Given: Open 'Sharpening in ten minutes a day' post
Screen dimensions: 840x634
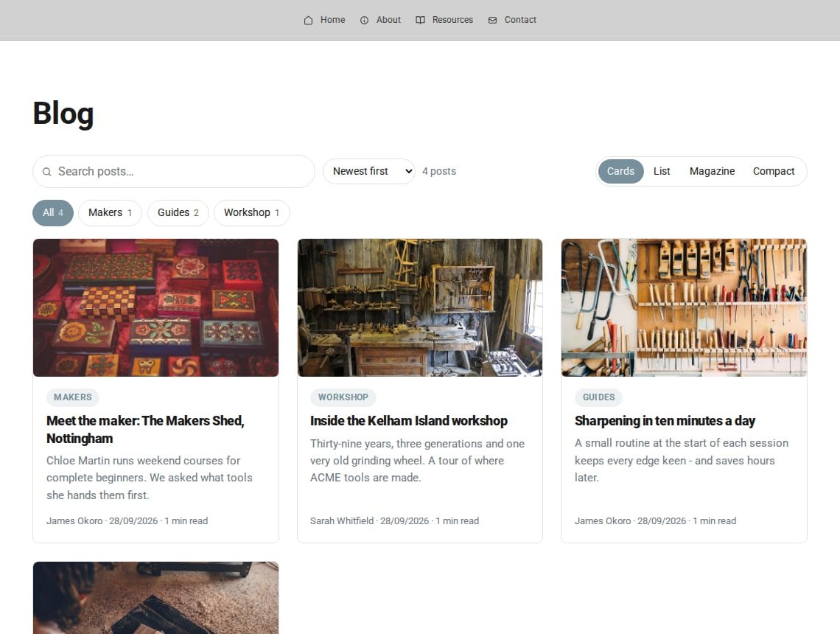Looking at the screenshot, I should point(665,421).
